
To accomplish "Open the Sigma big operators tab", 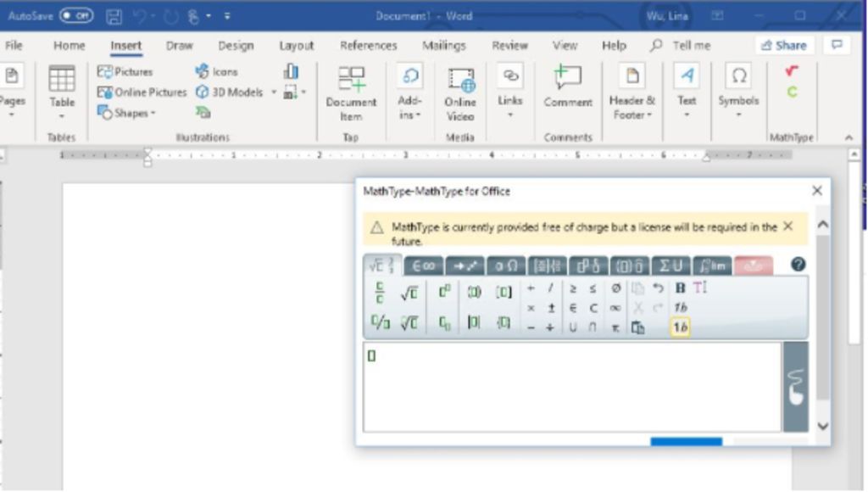I will pos(670,266).
